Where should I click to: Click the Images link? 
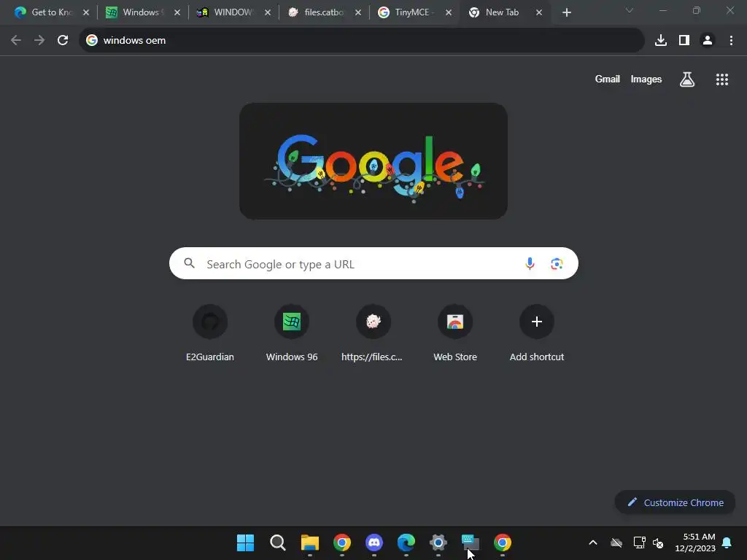tap(646, 79)
